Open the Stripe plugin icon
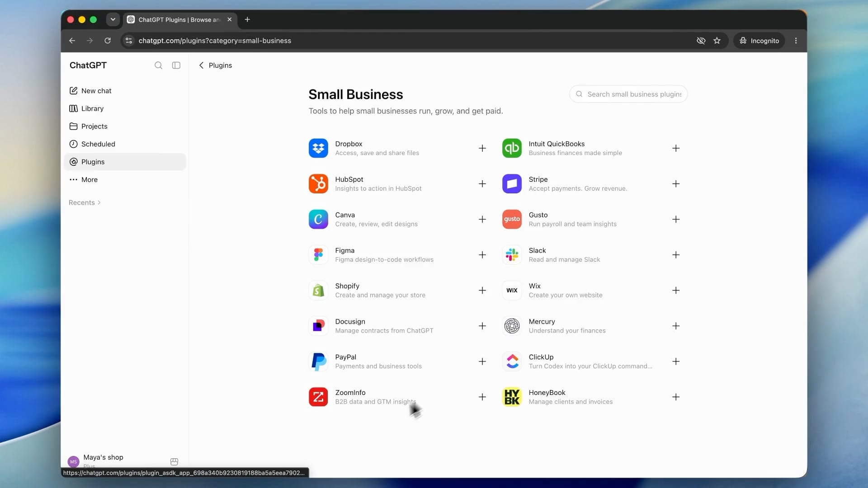Viewport: 868px width, 488px height. (512, 184)
